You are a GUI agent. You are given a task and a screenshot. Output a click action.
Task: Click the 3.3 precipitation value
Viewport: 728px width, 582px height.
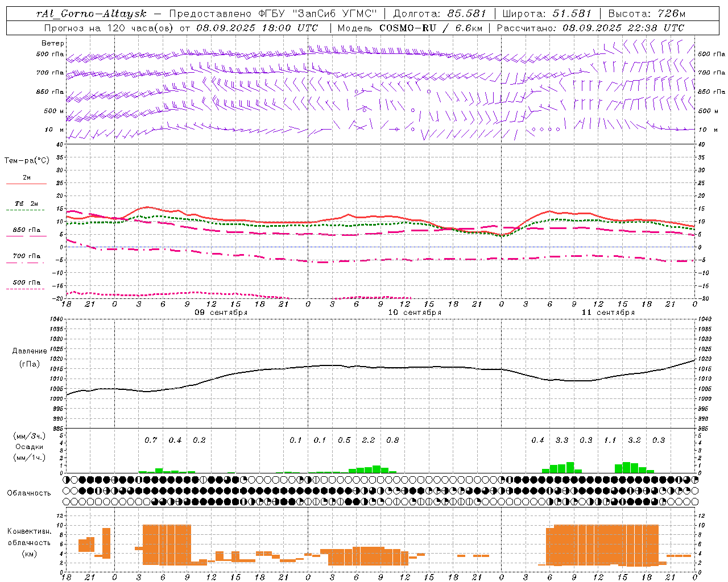point(562,440)
